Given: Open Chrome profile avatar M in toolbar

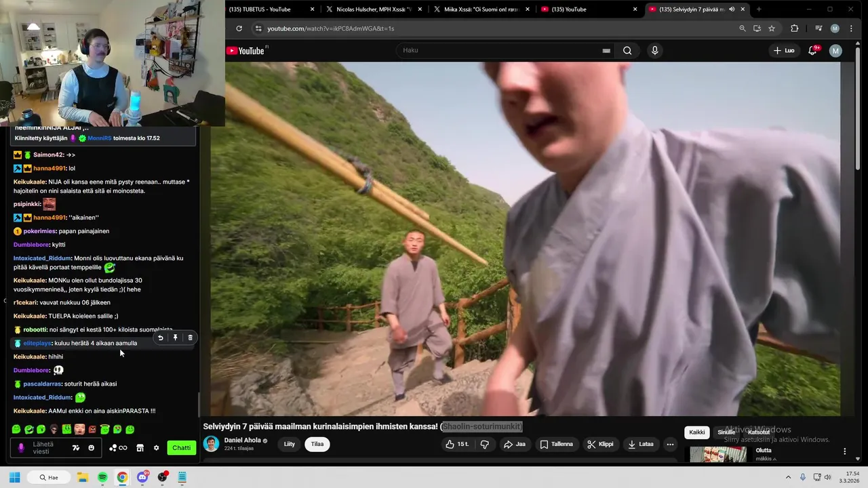Looking at the screenshot, I should click(835, 28).
